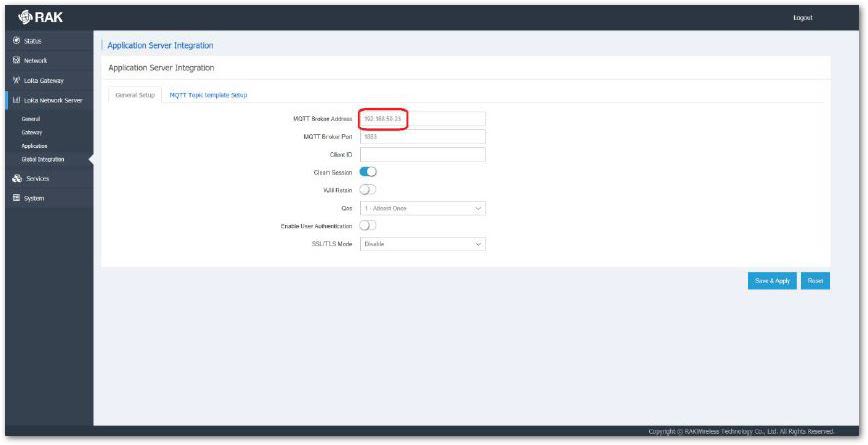This screenshot has width=868, height=445.
Task: Click the Services sidebar icon
Action: (x=17, y=178)
